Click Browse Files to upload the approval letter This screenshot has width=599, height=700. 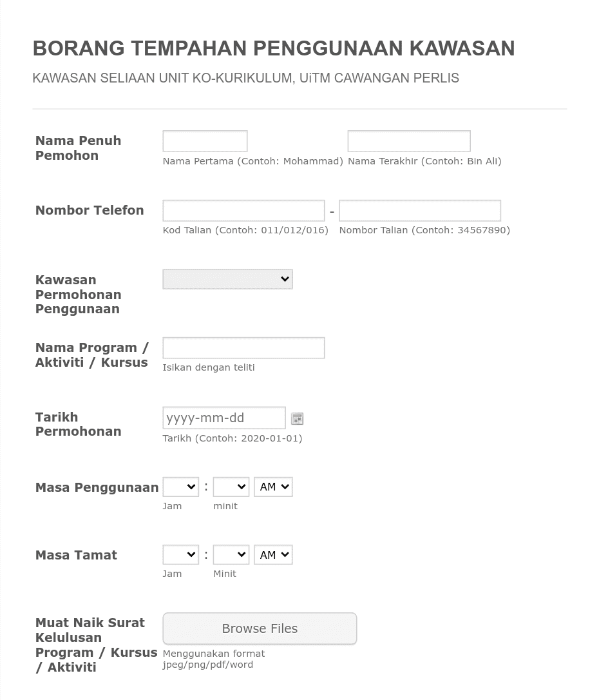[x=259, y=628]
